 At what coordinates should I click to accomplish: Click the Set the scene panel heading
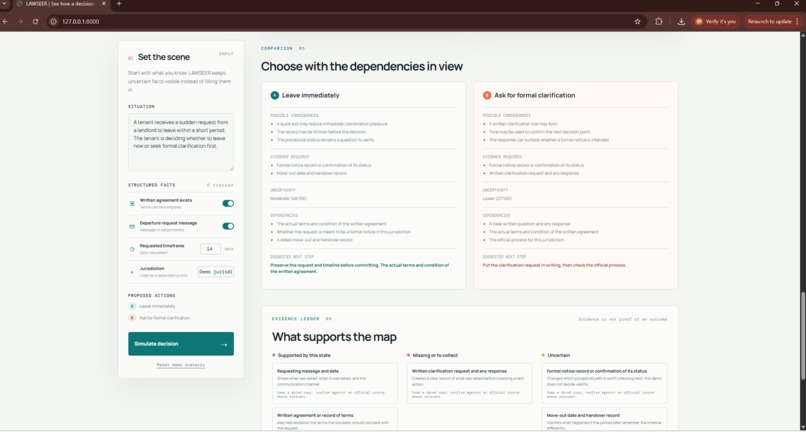pos(163,57)
